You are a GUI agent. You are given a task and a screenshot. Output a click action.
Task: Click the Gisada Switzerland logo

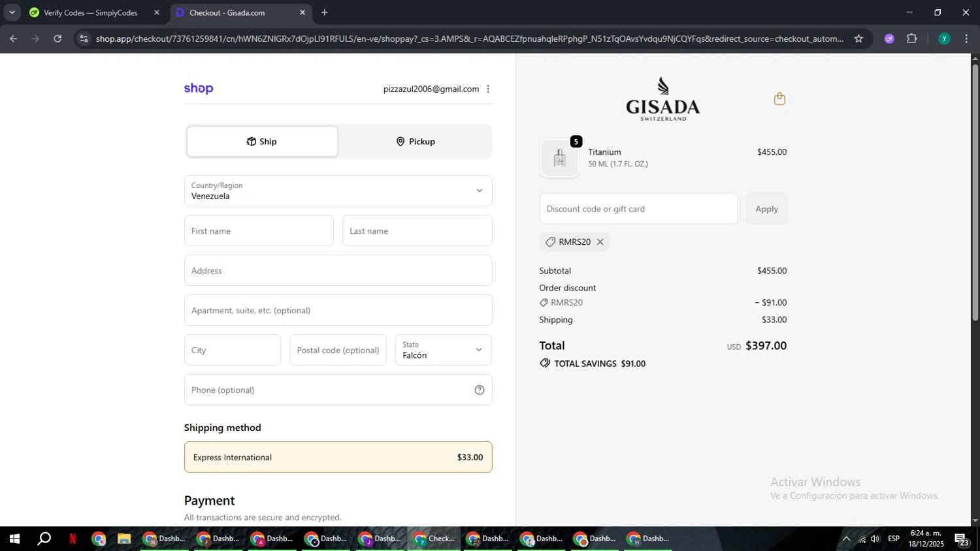coord(662,99)
